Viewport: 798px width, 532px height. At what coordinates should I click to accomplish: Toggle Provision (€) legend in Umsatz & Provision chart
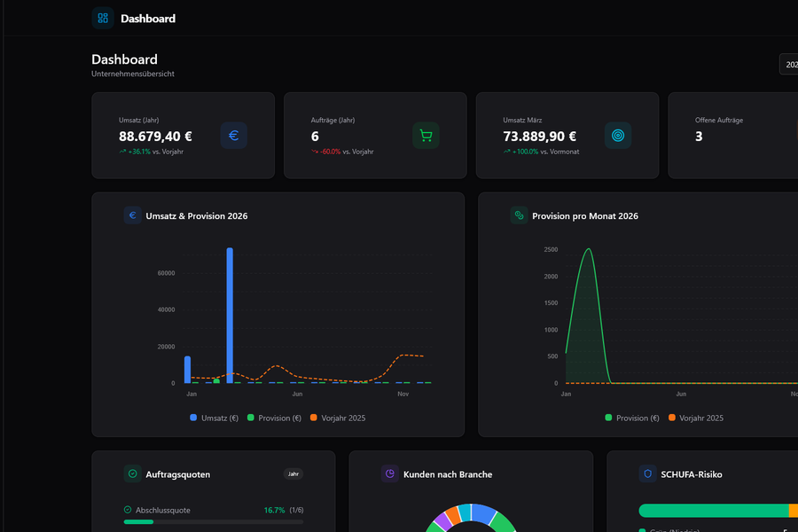pos(274,418)
